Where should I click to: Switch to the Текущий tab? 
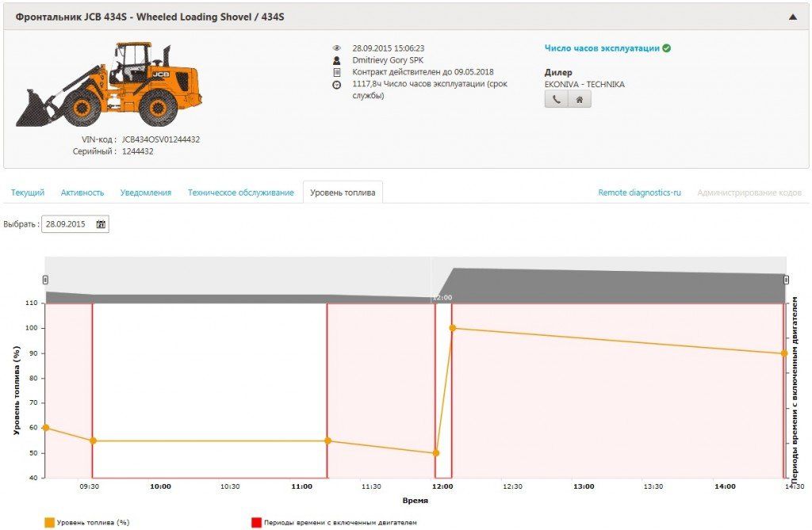pyautogui.click(x=28, y=193)
